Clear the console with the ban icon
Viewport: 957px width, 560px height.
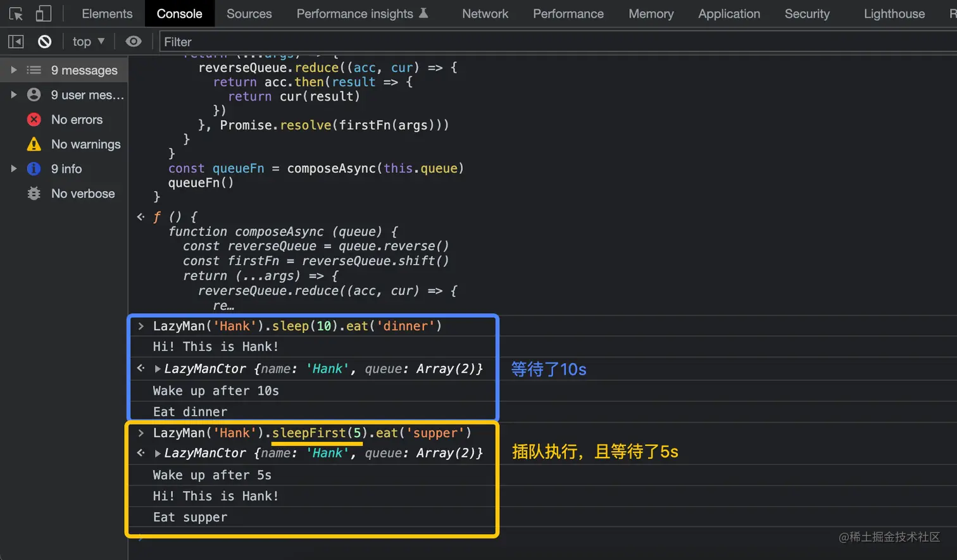pos(44,42)
